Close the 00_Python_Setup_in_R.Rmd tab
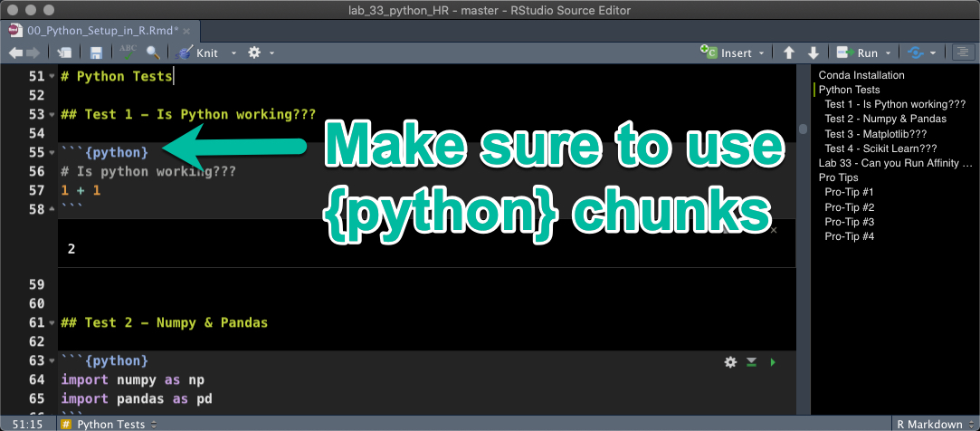This screenshot has height=431, width=980. pos(186,31)
